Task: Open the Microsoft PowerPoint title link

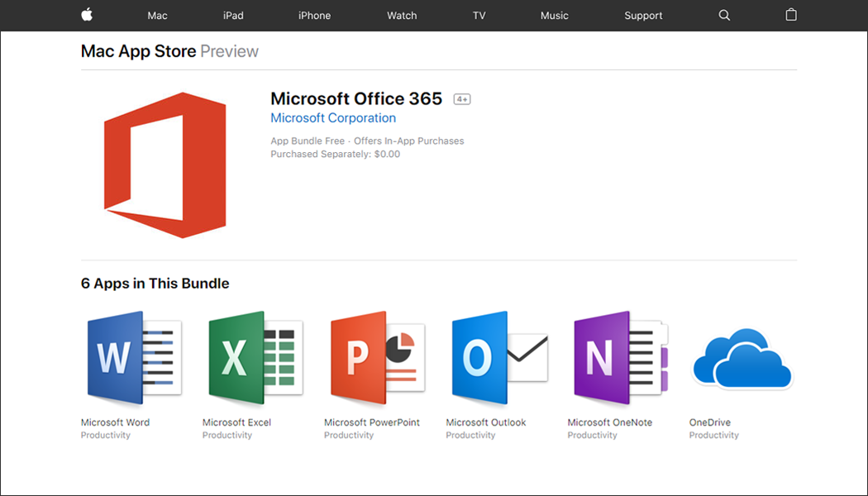Action: tap(372, 422)
